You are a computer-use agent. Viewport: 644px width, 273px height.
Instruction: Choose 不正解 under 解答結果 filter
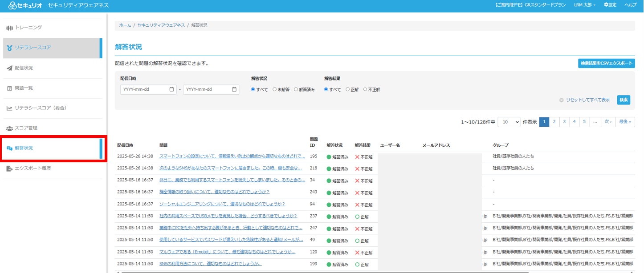pos(365,89)
